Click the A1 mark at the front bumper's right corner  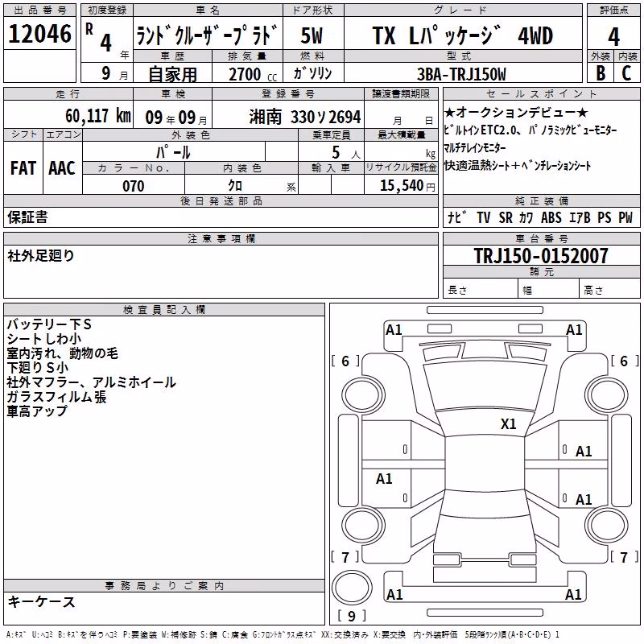pos(574,330)
